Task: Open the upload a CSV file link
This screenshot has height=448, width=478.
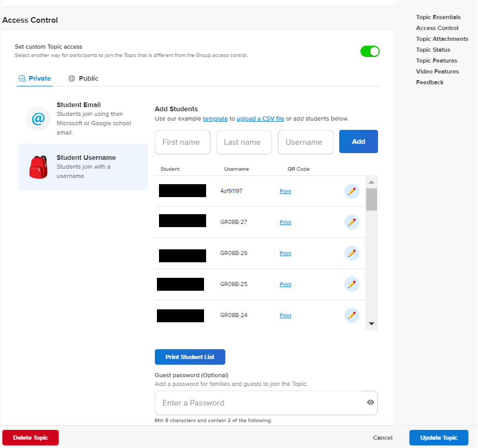Action: point(260,118)
